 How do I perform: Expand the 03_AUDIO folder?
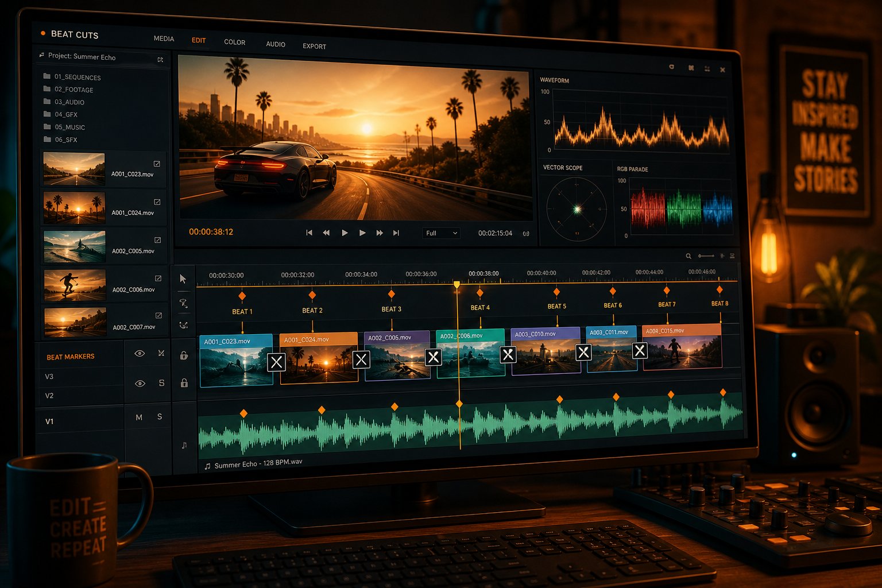coord(64,102)
